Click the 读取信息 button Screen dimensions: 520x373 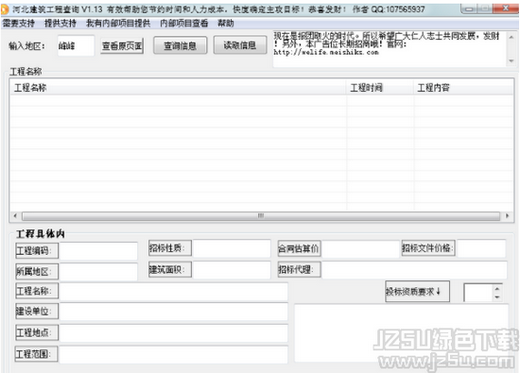240,45
